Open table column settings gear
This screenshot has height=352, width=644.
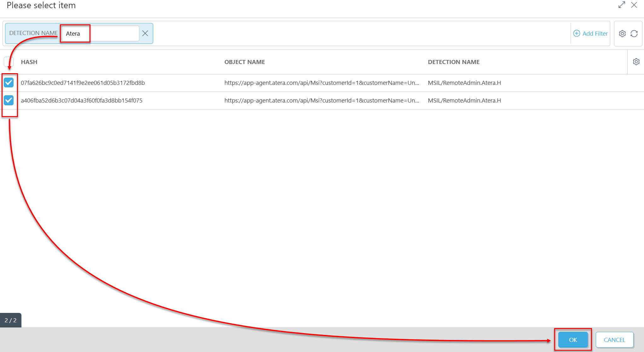coord(636,62)
